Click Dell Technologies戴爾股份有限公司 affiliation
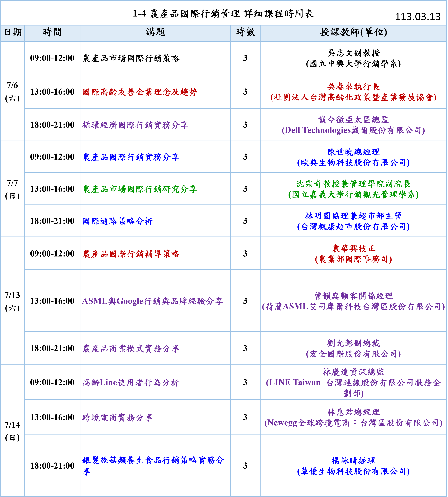Screen dimensions: 448x497 click(x=354, y=130)
